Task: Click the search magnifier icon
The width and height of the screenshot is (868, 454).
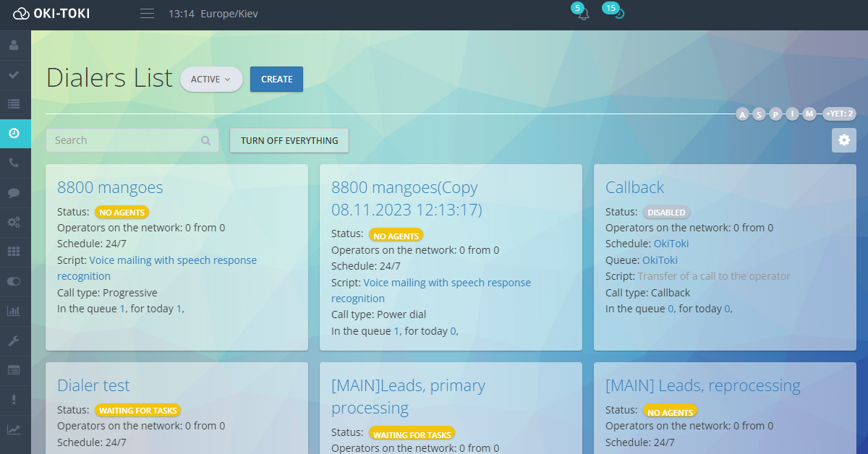Action: tap(206, 141)
